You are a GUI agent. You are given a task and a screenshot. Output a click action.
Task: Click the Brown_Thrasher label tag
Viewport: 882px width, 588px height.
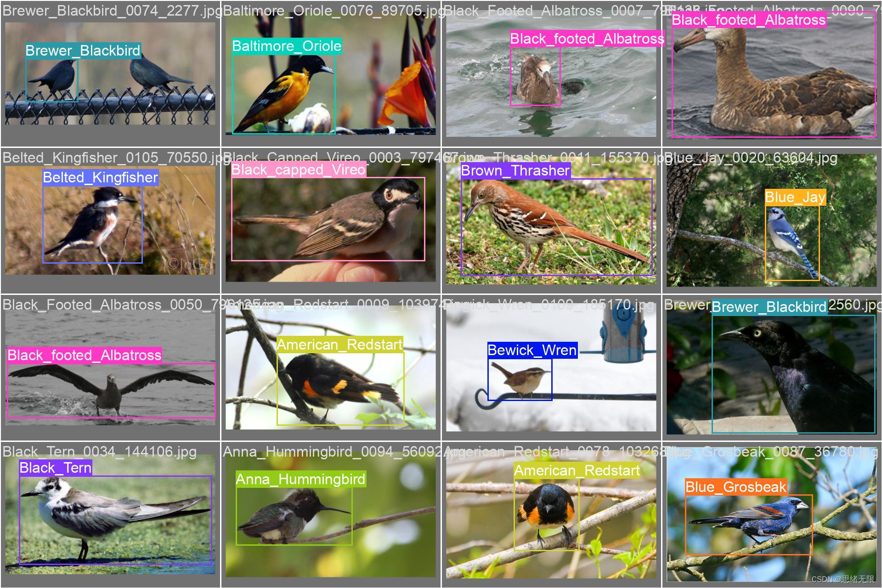(x=515, y=171)
